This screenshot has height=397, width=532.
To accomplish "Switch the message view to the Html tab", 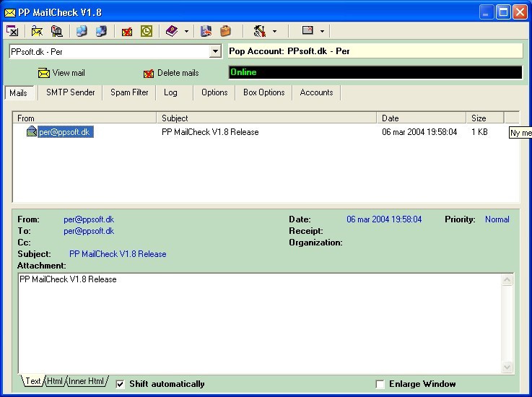I will (x=55, y=381).
